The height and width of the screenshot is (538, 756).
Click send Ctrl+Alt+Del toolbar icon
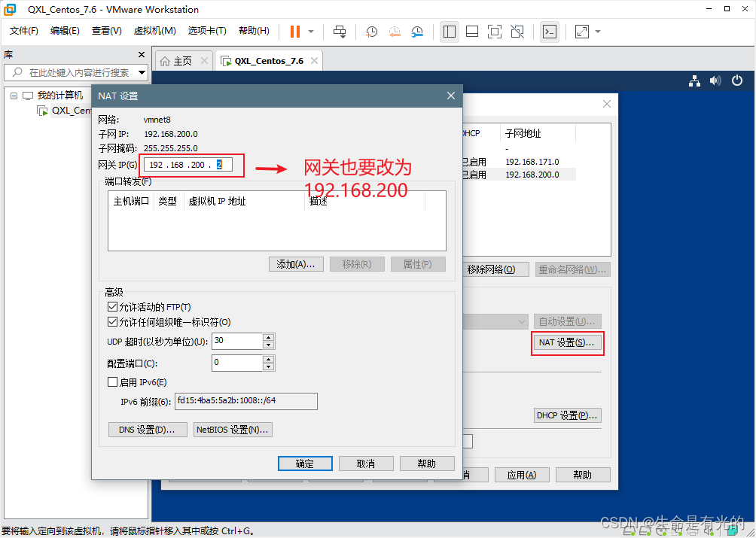[x=340, y=32]
